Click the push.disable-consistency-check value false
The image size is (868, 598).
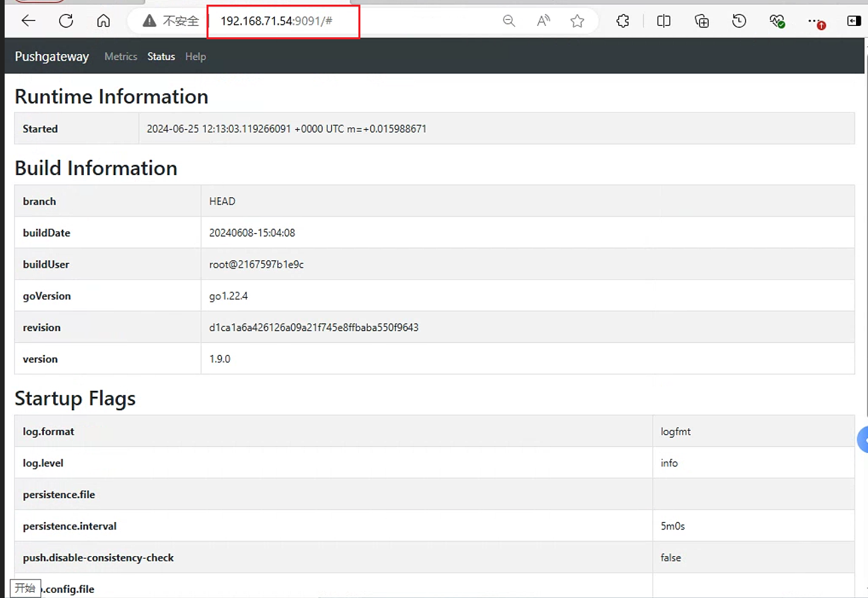(x=671, y=557)
